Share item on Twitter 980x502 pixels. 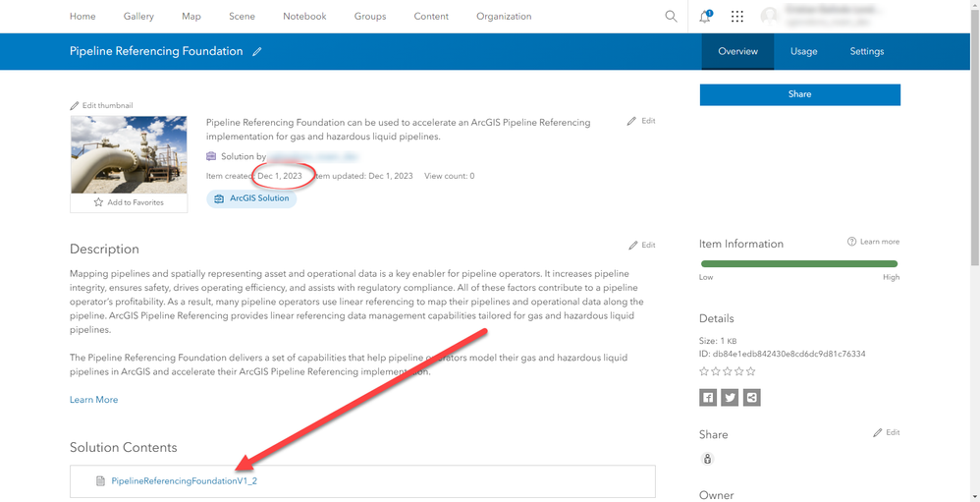click(730, 398)
